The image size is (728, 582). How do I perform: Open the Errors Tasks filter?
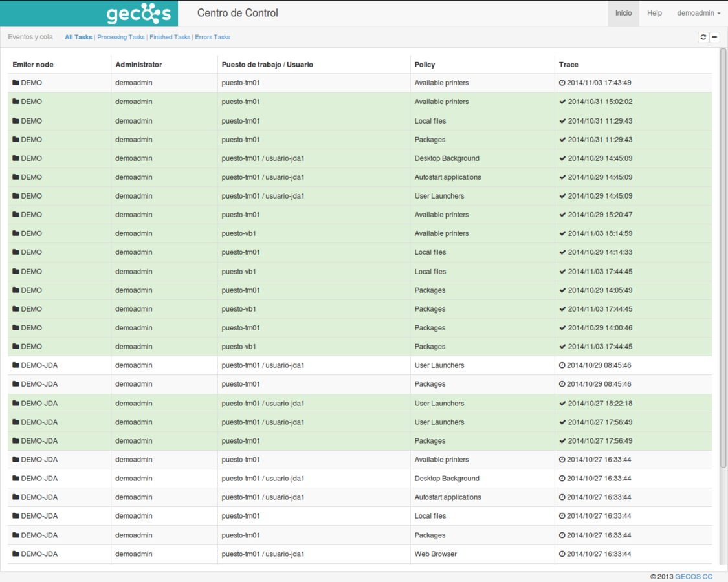click(212, 37)
